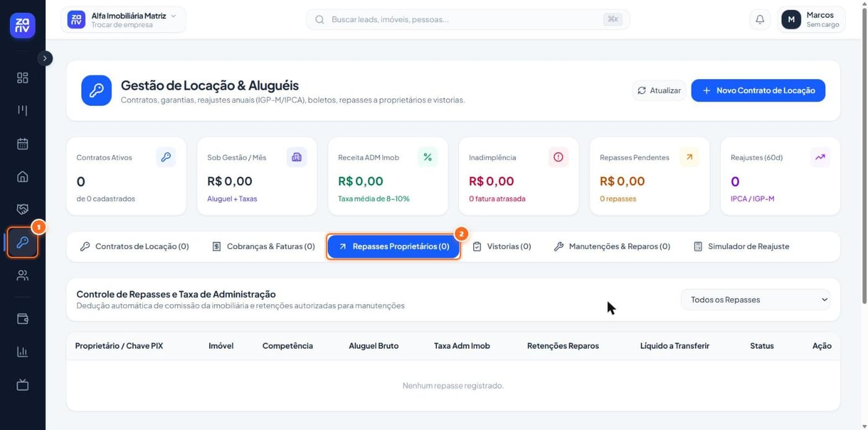This screenshot has height=430, width=868.
Task: Click the percent icon on the Receita ADM card
Action: point(427,157)
